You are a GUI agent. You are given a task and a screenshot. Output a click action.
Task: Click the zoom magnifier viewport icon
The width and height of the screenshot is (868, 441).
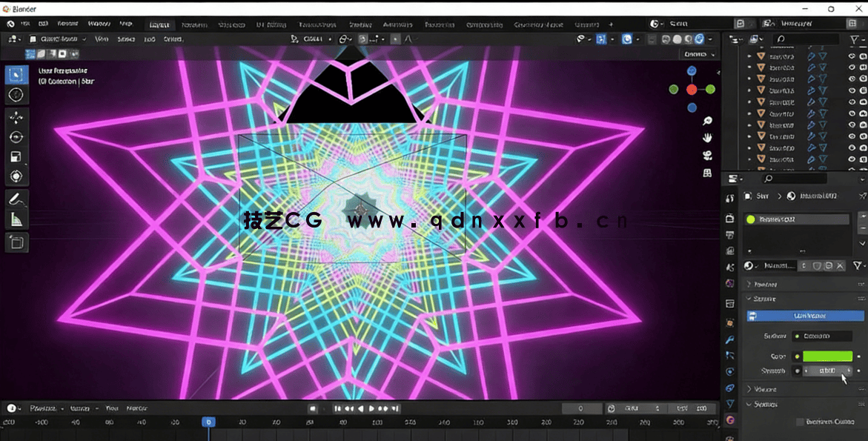coord(707,121)
